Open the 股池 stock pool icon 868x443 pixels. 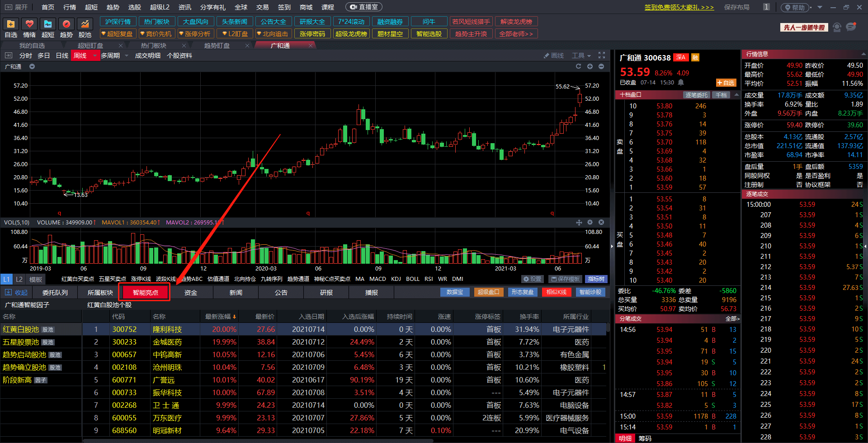(85, 24)
